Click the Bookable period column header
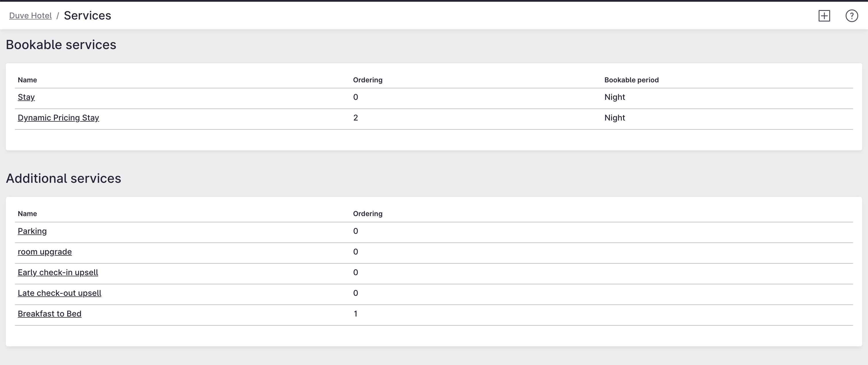 [631, 80]
